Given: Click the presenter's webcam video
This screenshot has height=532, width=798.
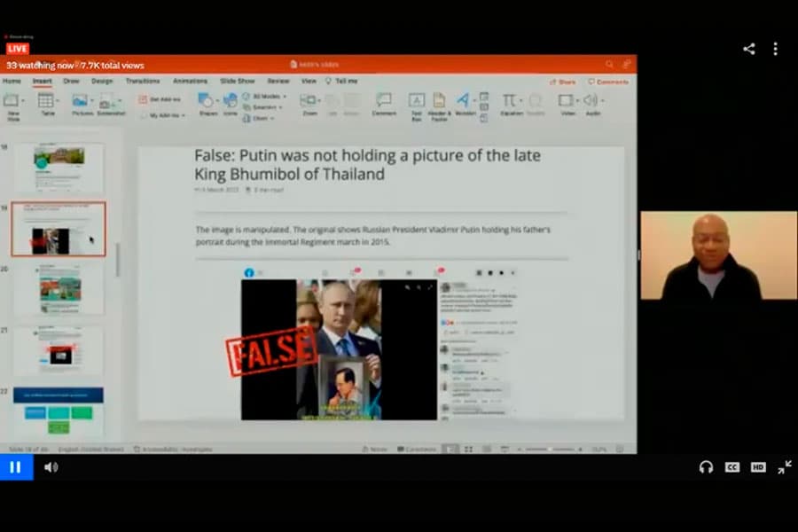Looking at the screenshot, I should [x=718, y=255].
